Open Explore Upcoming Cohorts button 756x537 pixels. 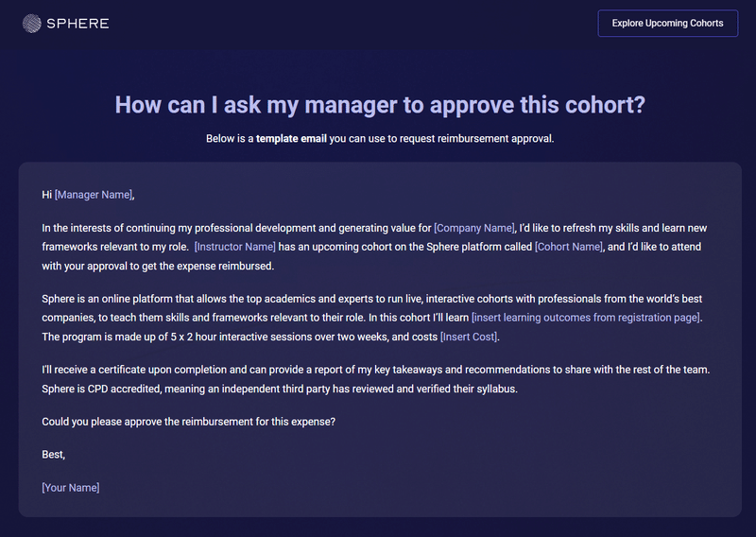click(667, 23)
